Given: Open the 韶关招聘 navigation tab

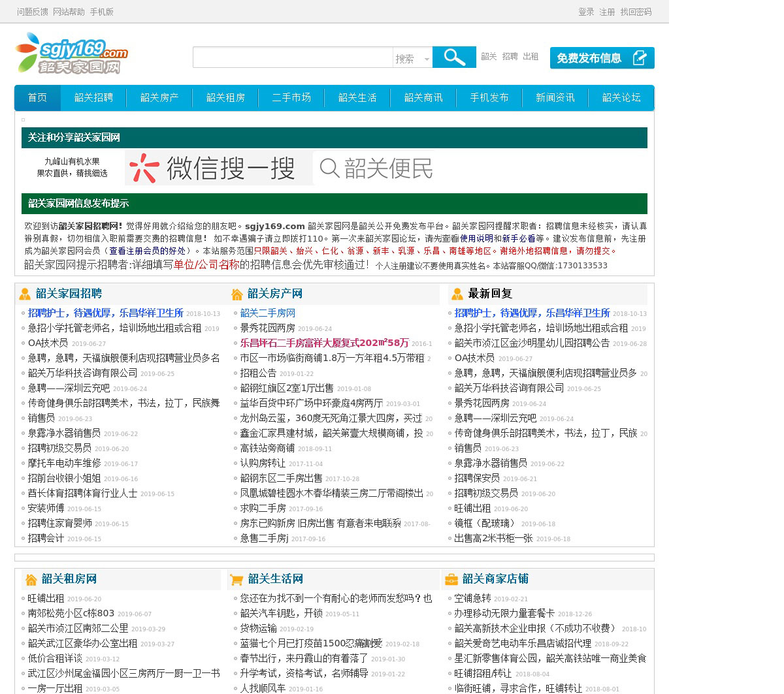Looking at the screenshot, I should (93, 98).
